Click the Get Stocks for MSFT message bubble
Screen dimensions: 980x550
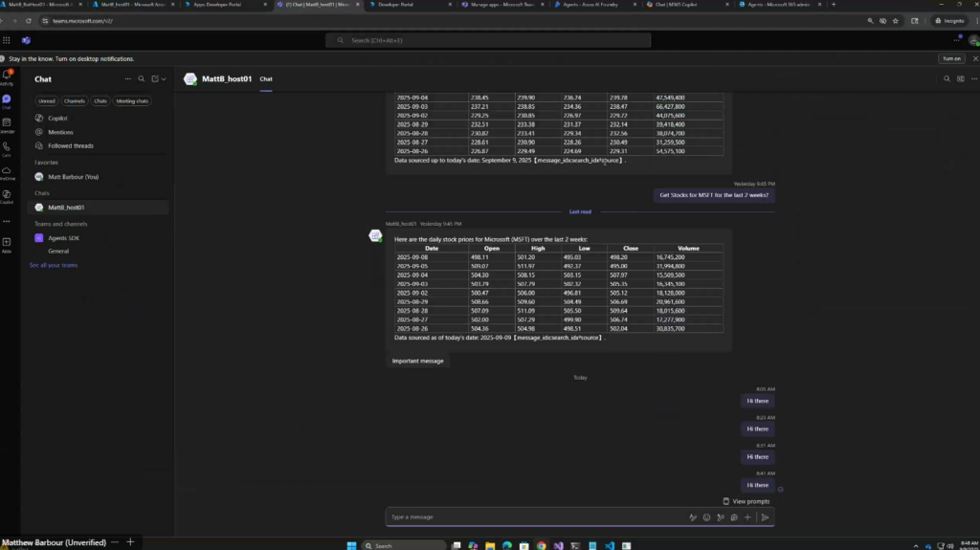pyautogui.click(x=714, y=195)
